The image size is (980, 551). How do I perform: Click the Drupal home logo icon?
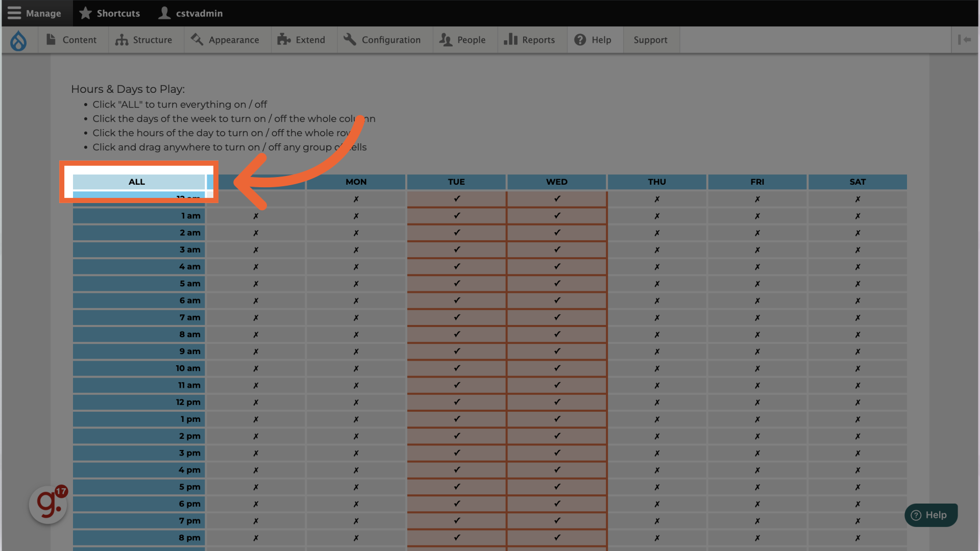point(18,40)
